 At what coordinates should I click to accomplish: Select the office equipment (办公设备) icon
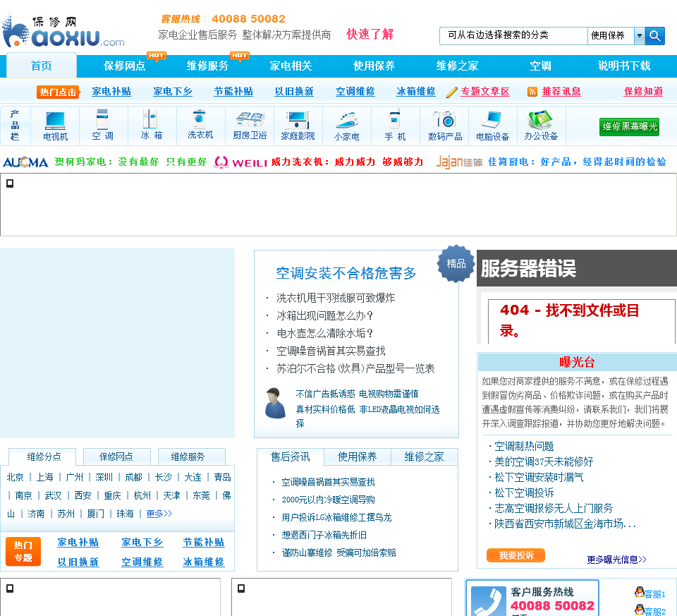coord(541,119)
